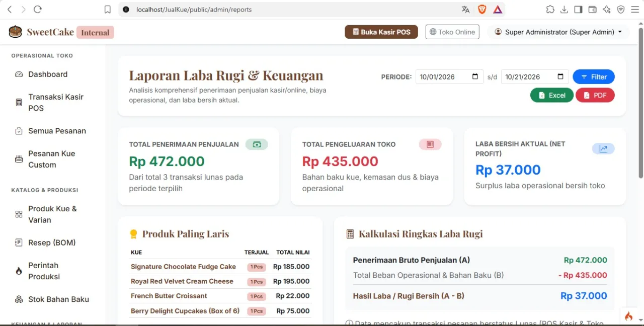644x326 pixels.
Task: Export the report to Excel
Action: [552, 95]
